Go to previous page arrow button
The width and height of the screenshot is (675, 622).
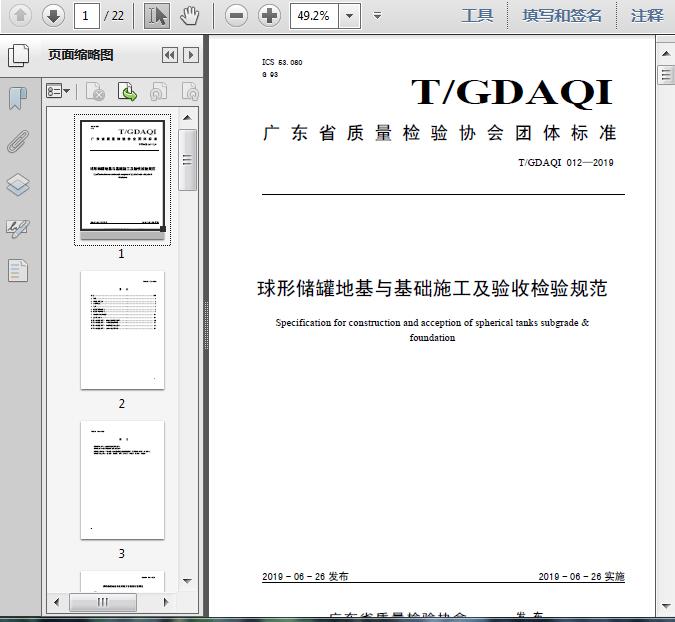(20, 16)
